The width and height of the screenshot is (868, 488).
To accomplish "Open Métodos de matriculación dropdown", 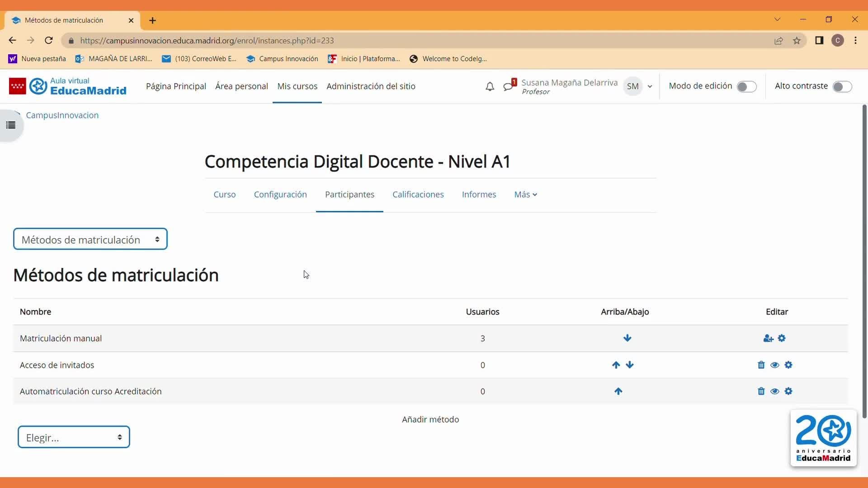I will pyautogui.click(x=90, y=239).
